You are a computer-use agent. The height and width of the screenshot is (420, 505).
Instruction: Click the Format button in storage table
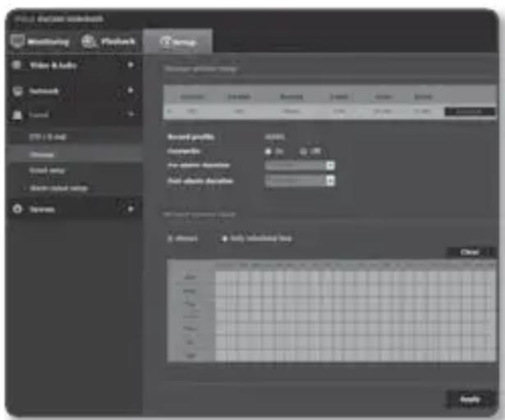tap(470, 112)
